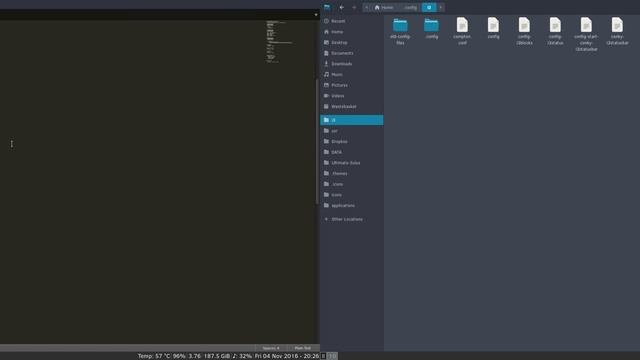
Task: Open the .icons bookmark in sidebar
Action: point(351,184)
